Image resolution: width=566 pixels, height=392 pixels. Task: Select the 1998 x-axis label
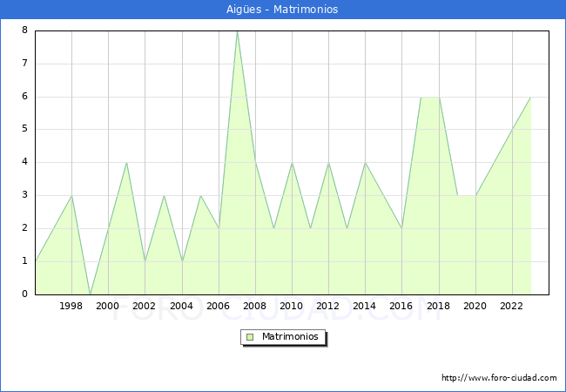pyautogui.click(x=71, y=306)
